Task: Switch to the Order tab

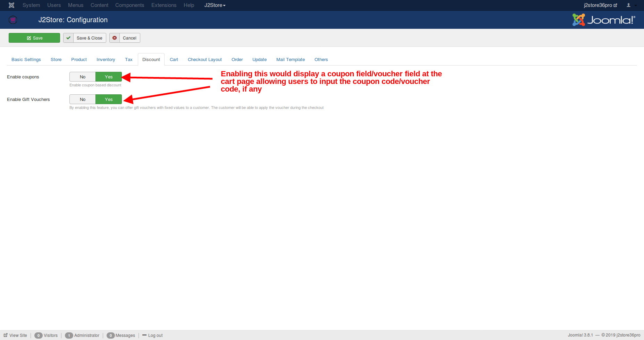Action: click(237, 60)
